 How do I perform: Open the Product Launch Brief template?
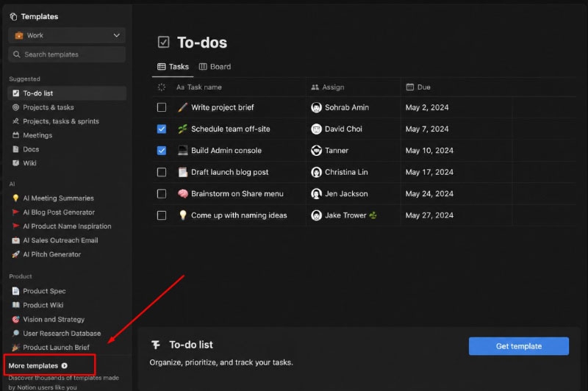point(67,348)
